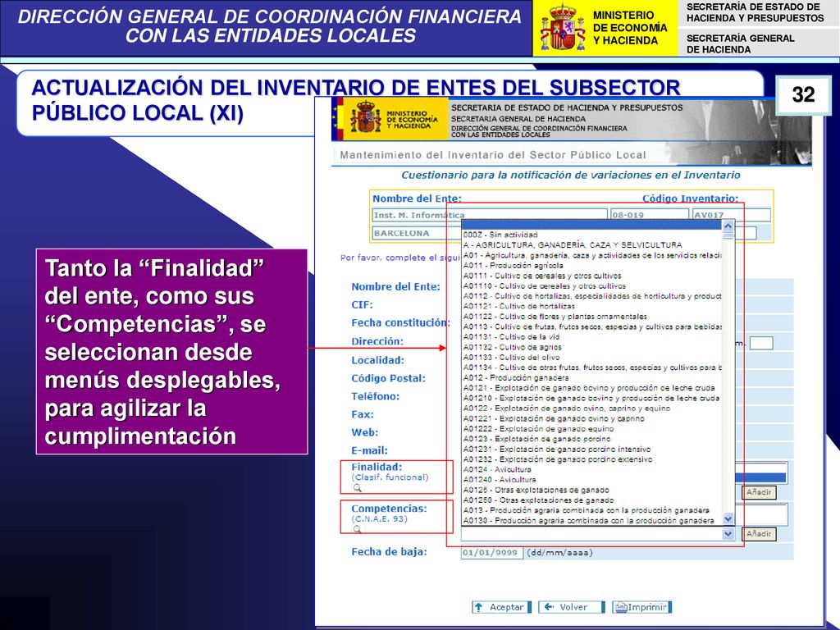Select 'A0121 - Explotación de ganado bovino'
840x630 pixels.
pos(592,387)
